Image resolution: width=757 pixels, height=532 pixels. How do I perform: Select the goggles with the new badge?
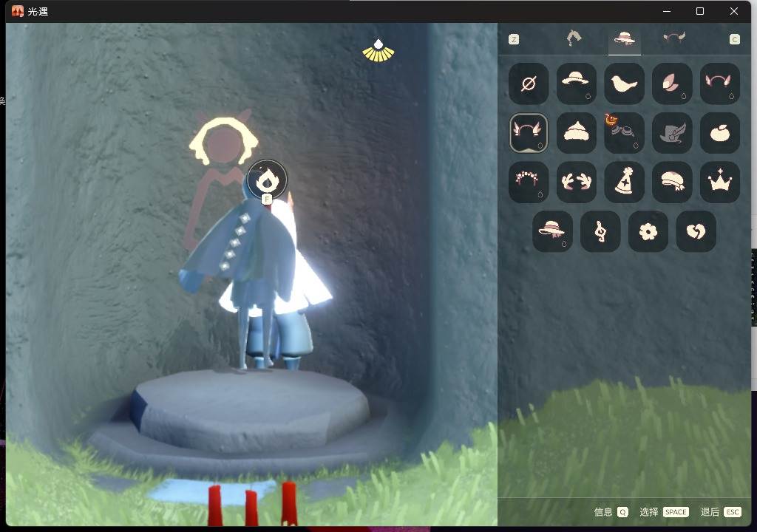[x=624, y=133]
